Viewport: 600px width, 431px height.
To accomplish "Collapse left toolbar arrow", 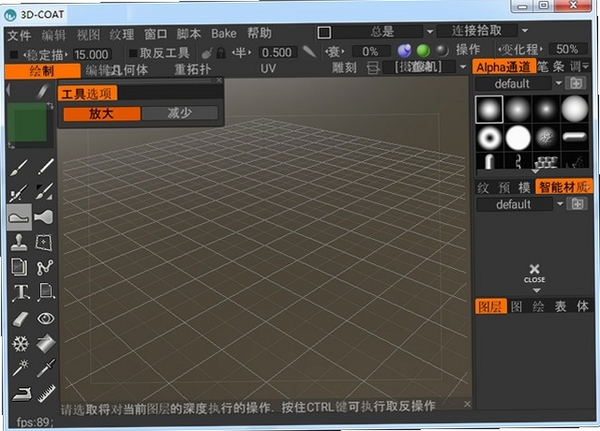I will click(x=8, y=90).
